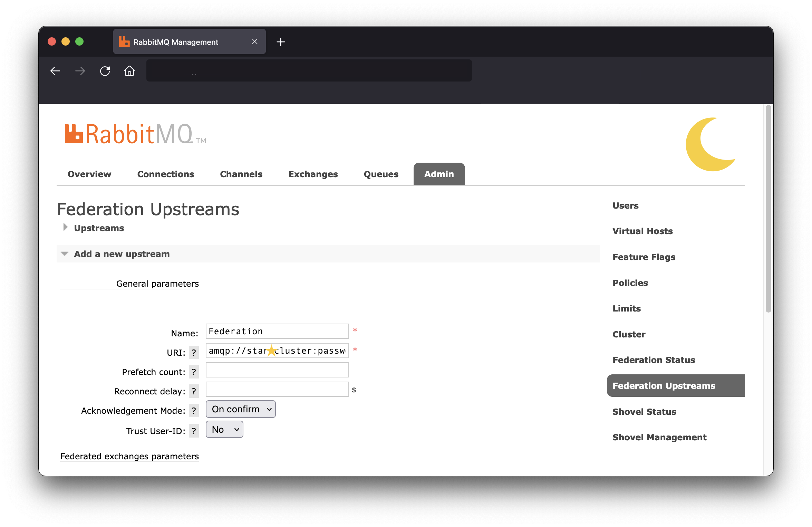Viewport: 812px width, 527px height.
Task: Go to the browser home icon
Action: click(129, 71)
